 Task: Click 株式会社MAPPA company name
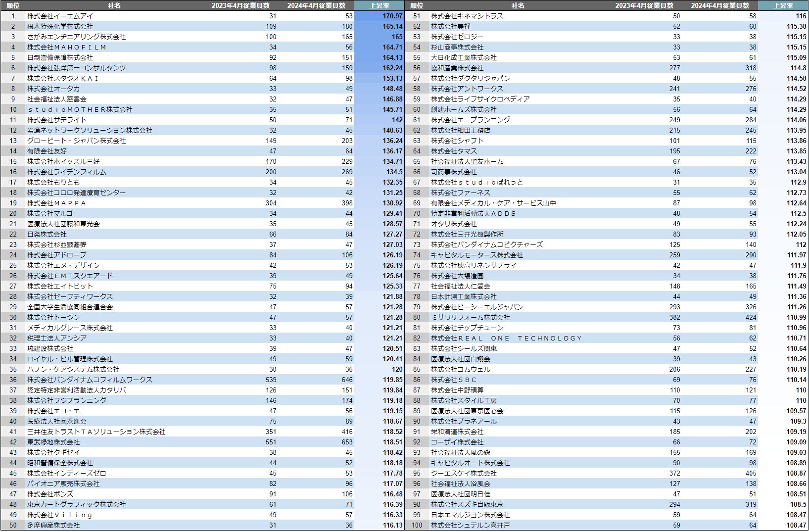pos(57,203)
